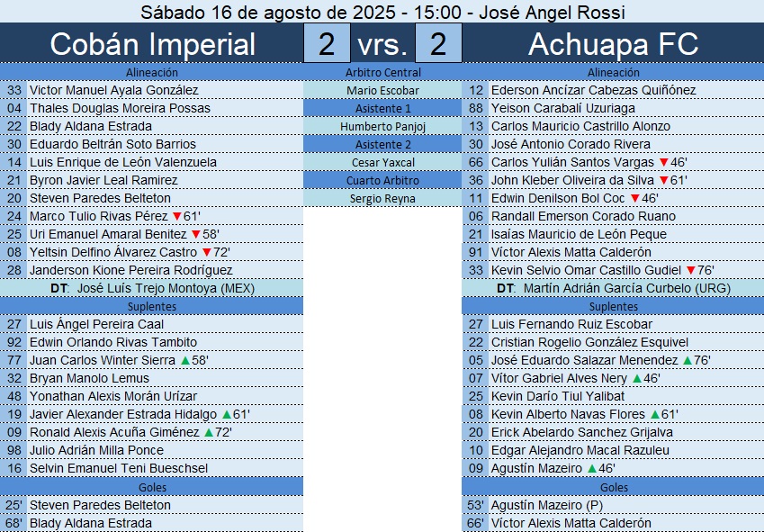
Task: Click green arrow next to Juan Carlos Winter Sierra
Action: (x=184, y=361)
